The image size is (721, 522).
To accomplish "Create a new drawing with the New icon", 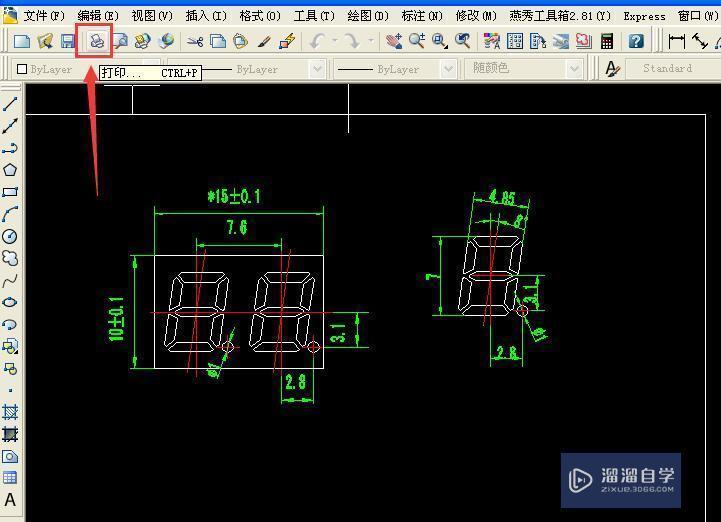I will point(22,41).
